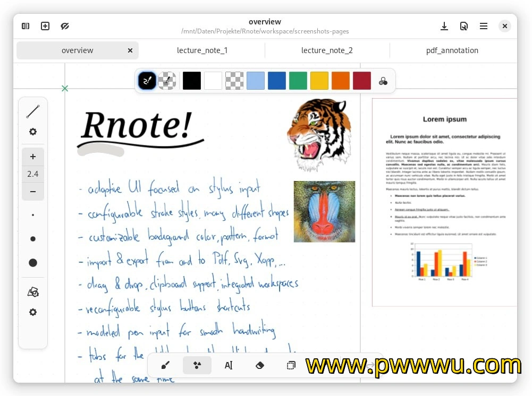This screenshot has width=532, height=396.
Task: Pick the dark red color swatch
Action: (362, 81)
